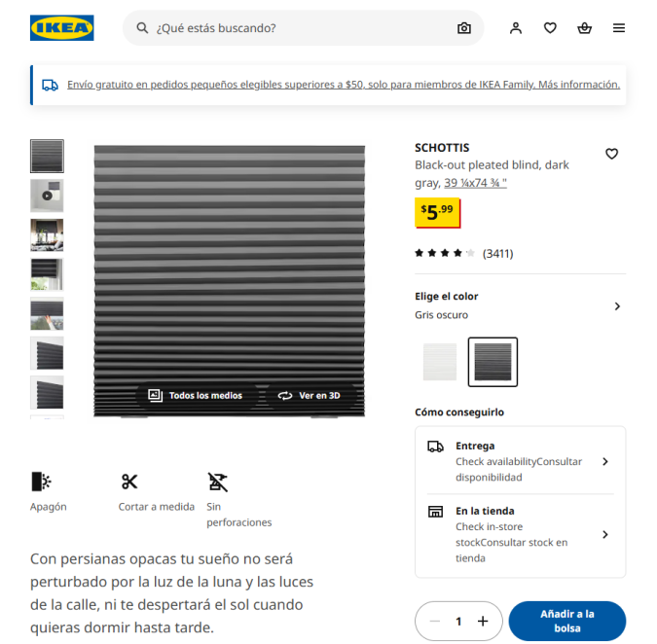Image resolution: width=657 pixels, height=644 pixels.
Task: Click the camera visual search icon
Action: pos(464,28)
